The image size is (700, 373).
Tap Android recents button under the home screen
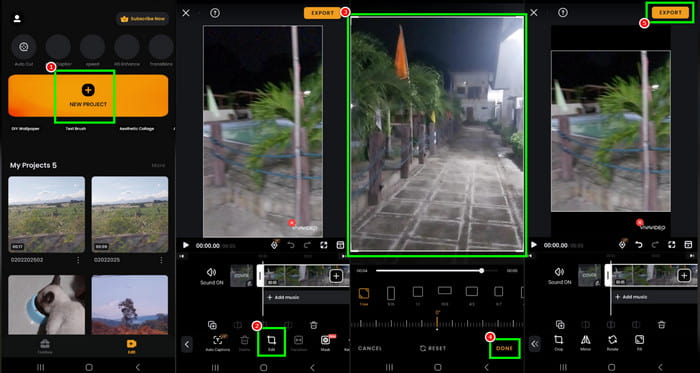pos(41,367)
